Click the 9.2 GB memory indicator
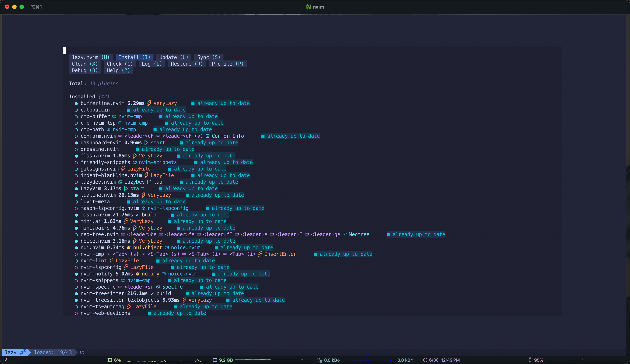This screenshot has height=364, width=630. (x=223, y=360)
